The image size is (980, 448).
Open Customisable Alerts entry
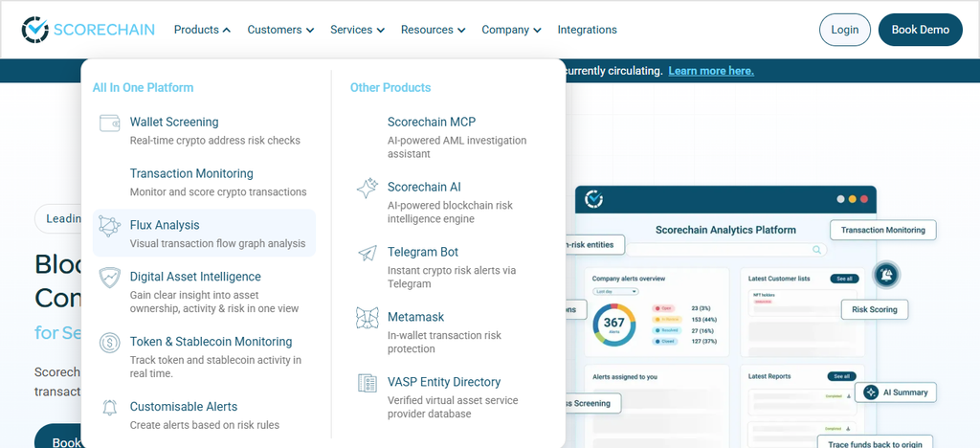(x=205, y=414)
